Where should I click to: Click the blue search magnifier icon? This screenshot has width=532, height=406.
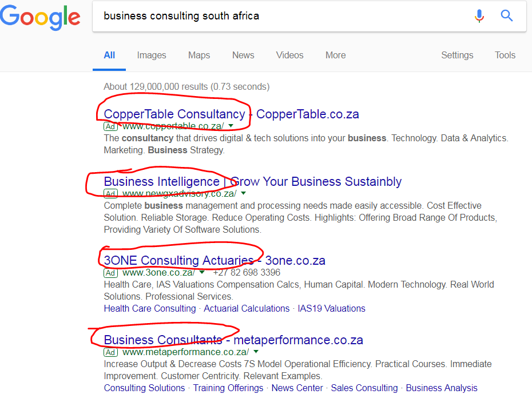pyautogui.click(x=507, y=16)
